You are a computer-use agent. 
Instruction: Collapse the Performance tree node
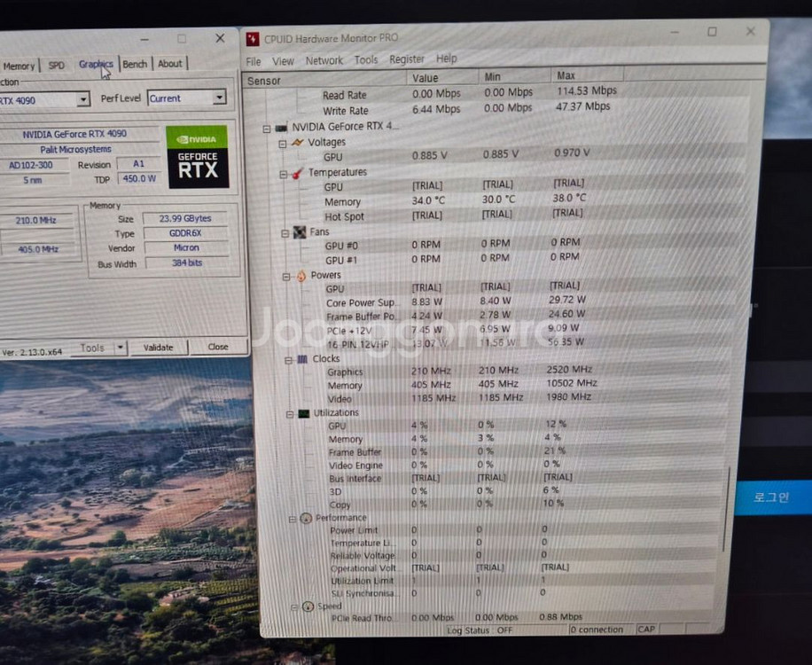coord(293,519)
